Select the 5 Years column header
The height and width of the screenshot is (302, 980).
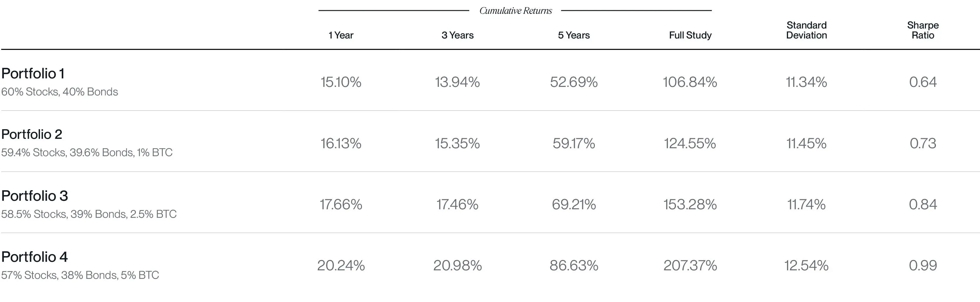click(574, 35)
